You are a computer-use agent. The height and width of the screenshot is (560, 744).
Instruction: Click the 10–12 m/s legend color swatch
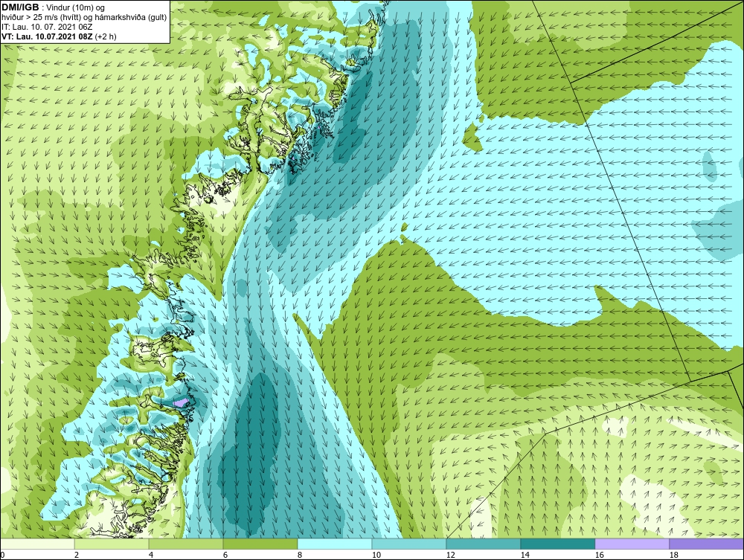[409, 544]
